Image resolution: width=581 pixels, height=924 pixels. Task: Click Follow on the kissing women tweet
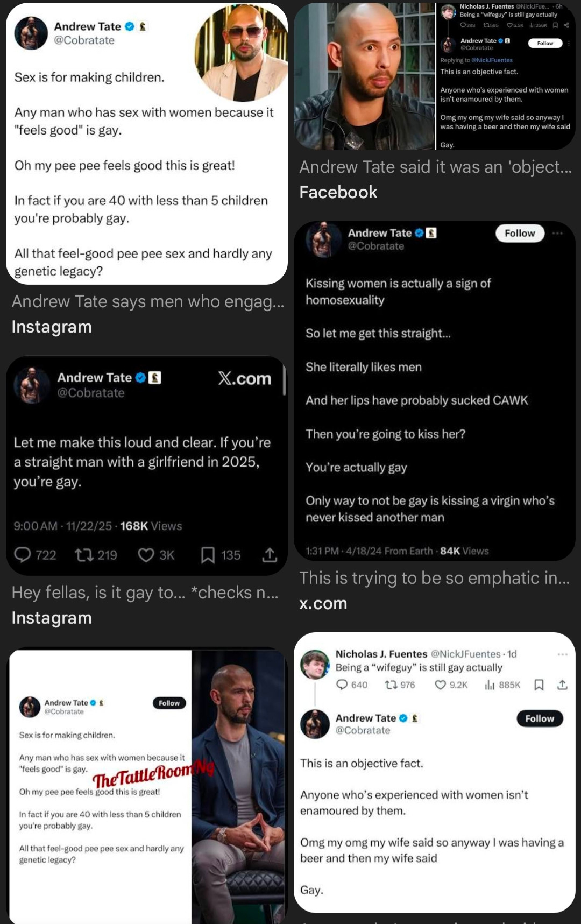click(520, 233)
